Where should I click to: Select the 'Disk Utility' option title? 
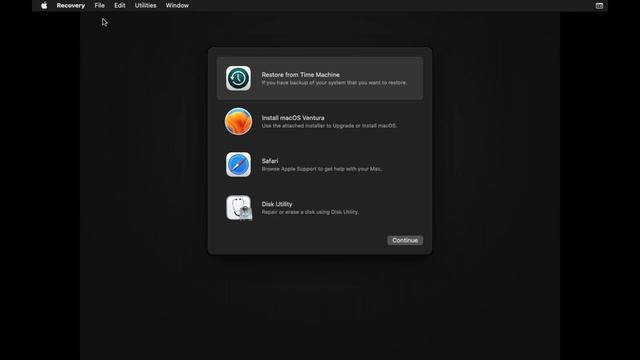(277, 204)
